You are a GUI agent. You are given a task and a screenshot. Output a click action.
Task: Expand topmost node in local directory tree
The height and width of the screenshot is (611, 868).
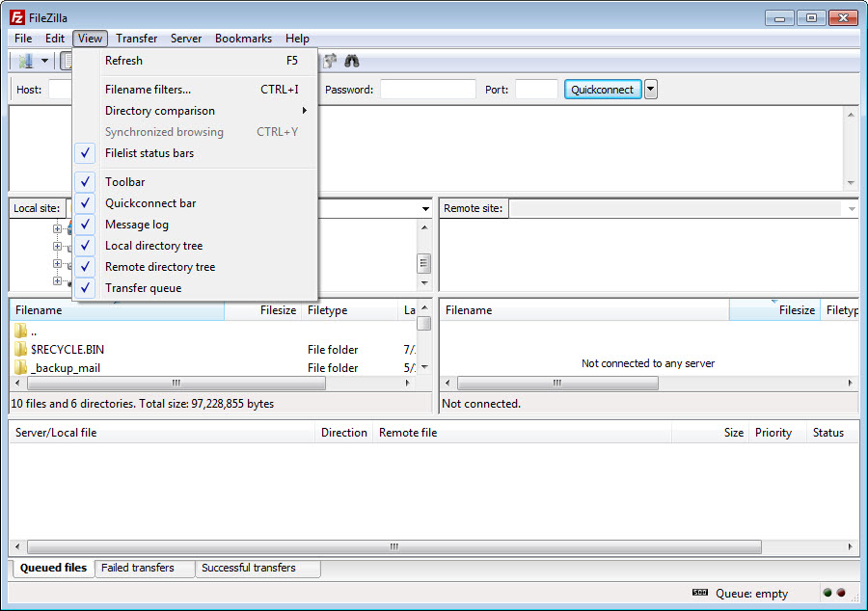pyautogui.click(x=57, y=228)
